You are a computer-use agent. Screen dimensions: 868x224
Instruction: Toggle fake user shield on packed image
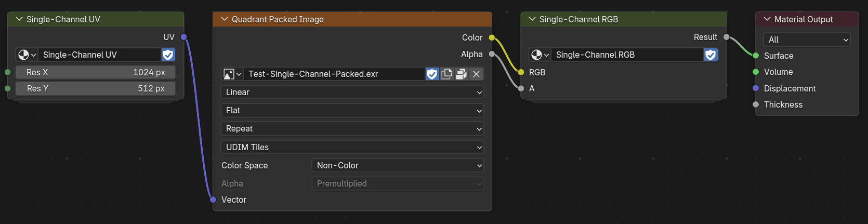[432, 74]
